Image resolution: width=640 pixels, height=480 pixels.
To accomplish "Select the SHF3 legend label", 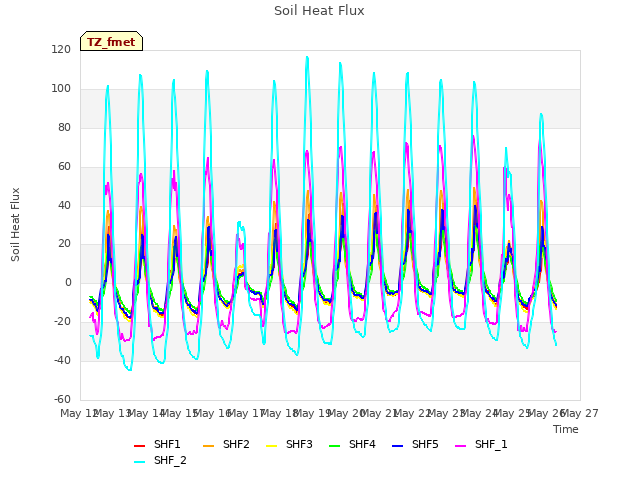I will pos(299,444).
